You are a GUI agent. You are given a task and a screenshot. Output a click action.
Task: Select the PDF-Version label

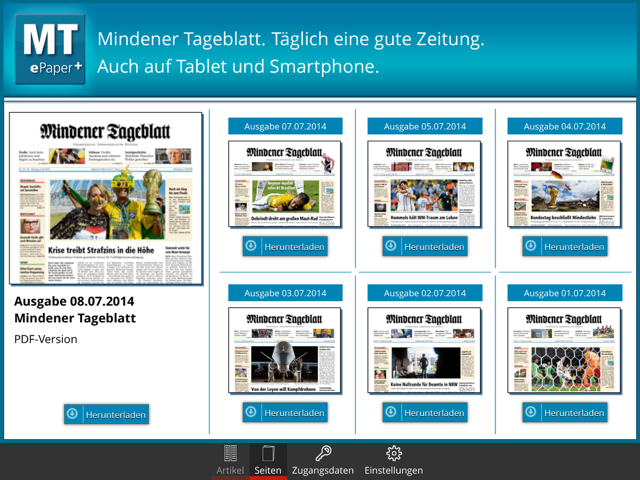pos(46,339)
